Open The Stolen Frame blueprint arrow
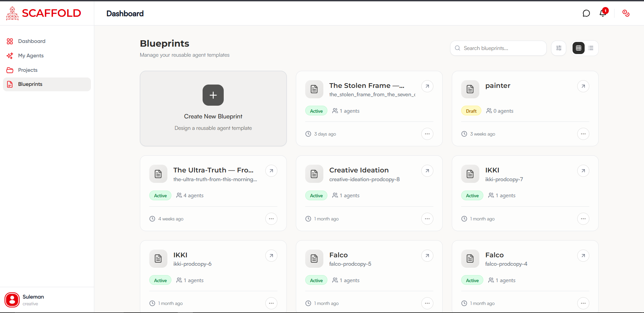 point(427,86)
